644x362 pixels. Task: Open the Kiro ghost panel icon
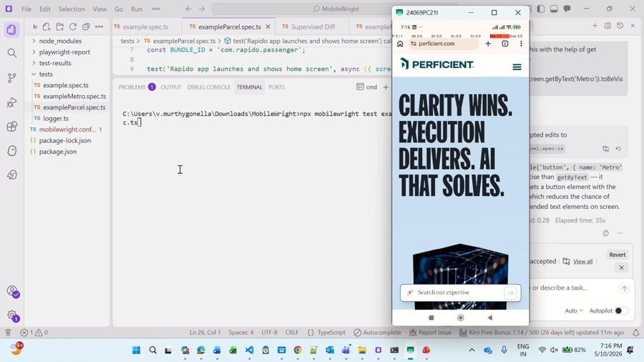click(x=12, y=151)
